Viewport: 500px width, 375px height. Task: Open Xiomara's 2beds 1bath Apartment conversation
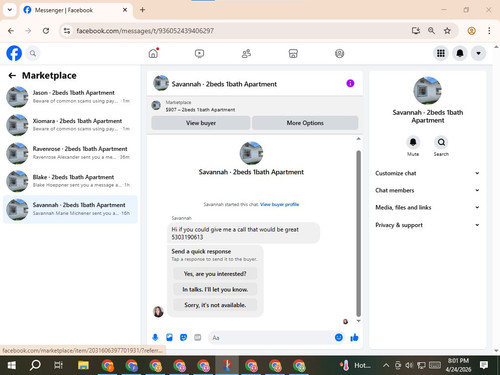pos(70,125)
